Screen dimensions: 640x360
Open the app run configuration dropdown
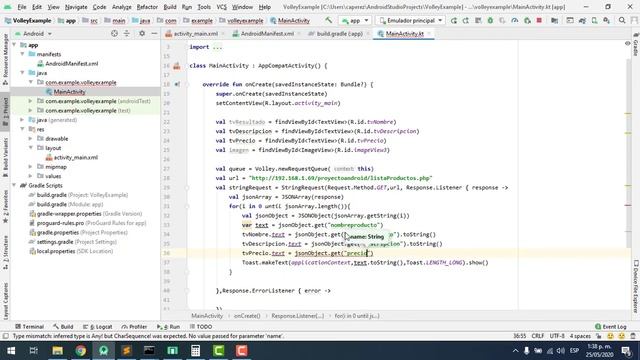click(x=355, y=20)
